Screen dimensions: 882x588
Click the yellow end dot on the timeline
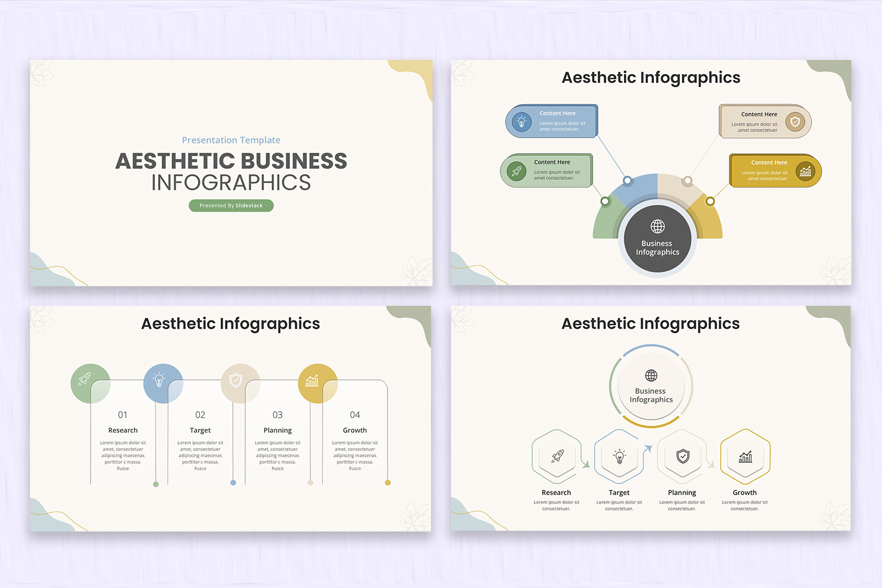click(x=387, y=483)
